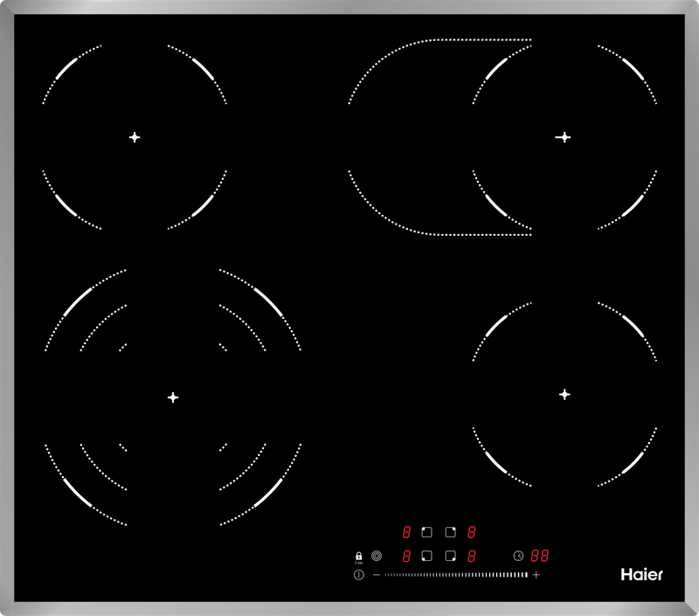Select the front-left burner zone icon
Image resolution: width=699 pixels, height=616 pixels.
427,555
